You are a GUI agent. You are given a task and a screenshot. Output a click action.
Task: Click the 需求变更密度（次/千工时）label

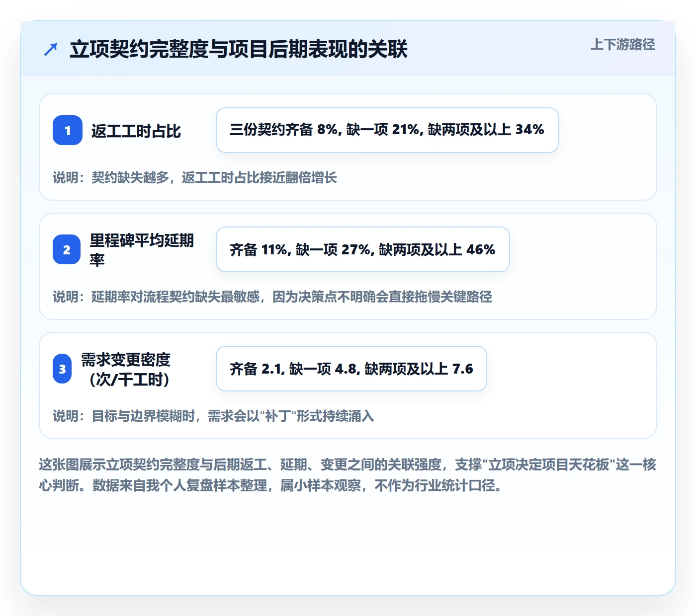[x=126, y=369]
